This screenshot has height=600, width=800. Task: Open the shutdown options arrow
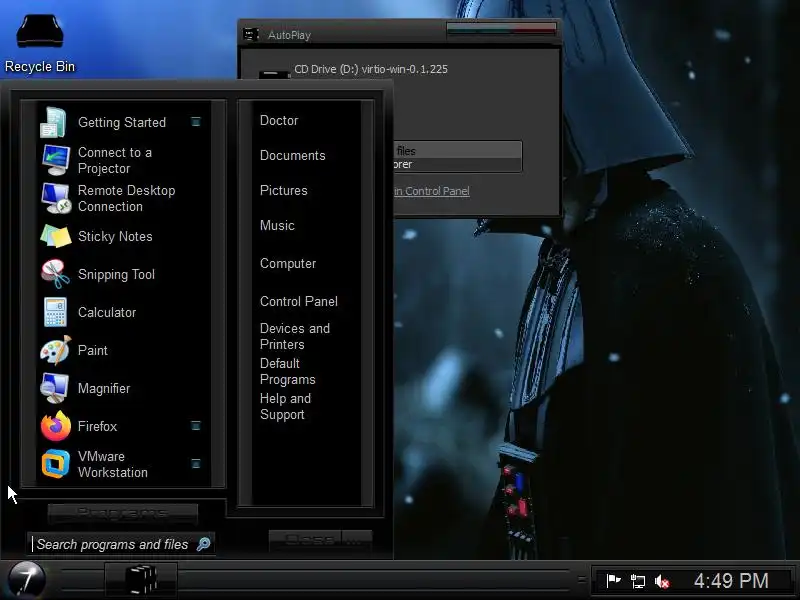(x=357, y=540)
